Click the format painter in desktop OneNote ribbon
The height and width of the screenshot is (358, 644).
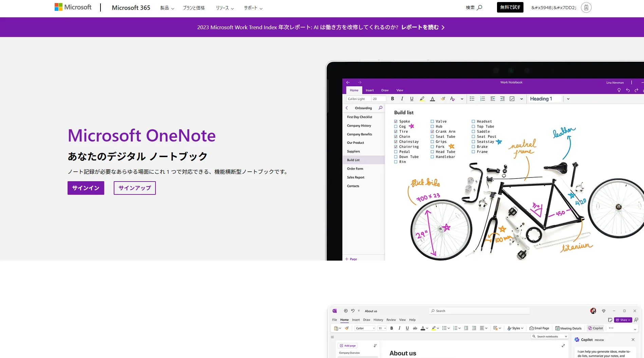pos(347,328)
